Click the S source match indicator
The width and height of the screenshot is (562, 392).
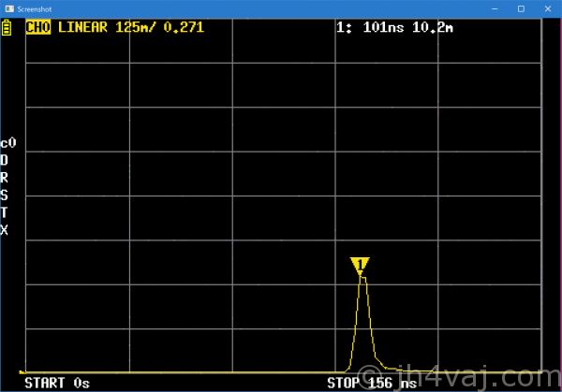pos(5,196)
